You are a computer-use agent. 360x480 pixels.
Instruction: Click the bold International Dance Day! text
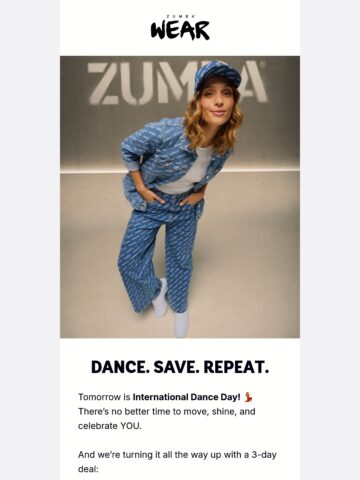coord(186,397)
